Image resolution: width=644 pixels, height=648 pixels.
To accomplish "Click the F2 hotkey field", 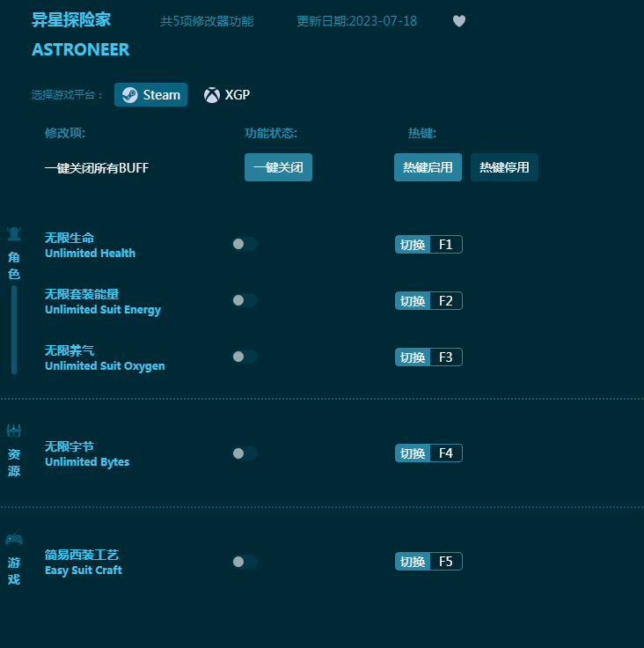I will pyautogui.click(x=446, y=300).
